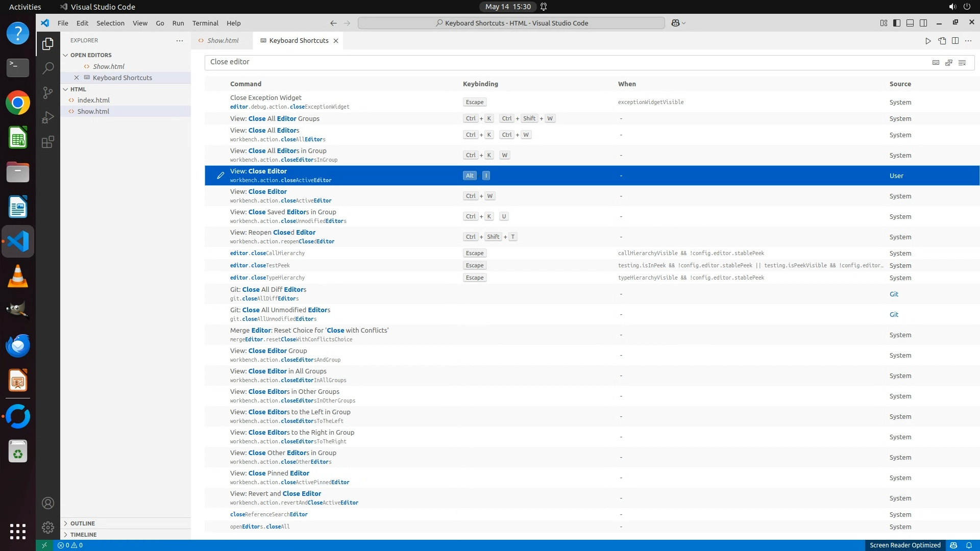The height and width of the screenshot is (551, 980).
Task: Clear the keybindings search input icon
Action: (962, 62)
